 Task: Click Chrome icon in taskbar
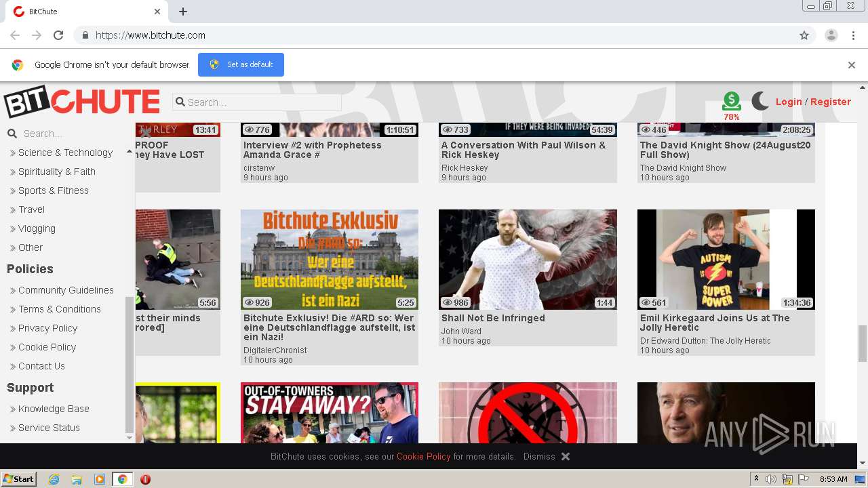click(x=122, y=479)
